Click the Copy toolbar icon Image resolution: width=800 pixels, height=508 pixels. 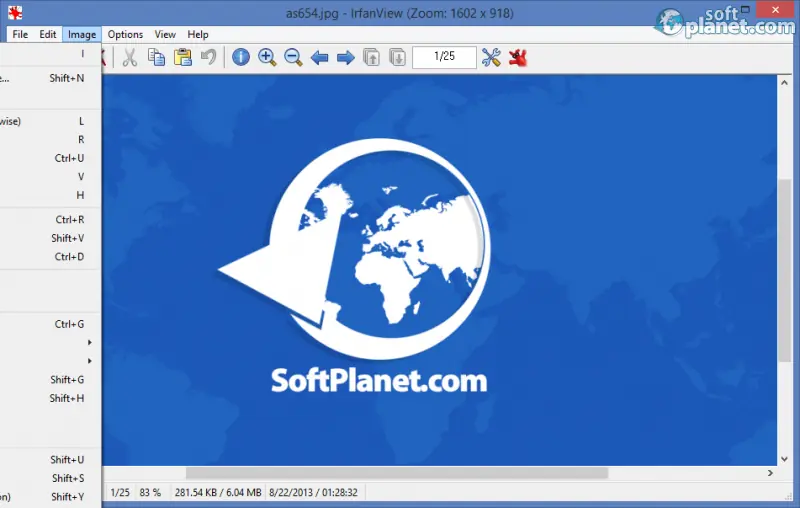coord(156,57)
